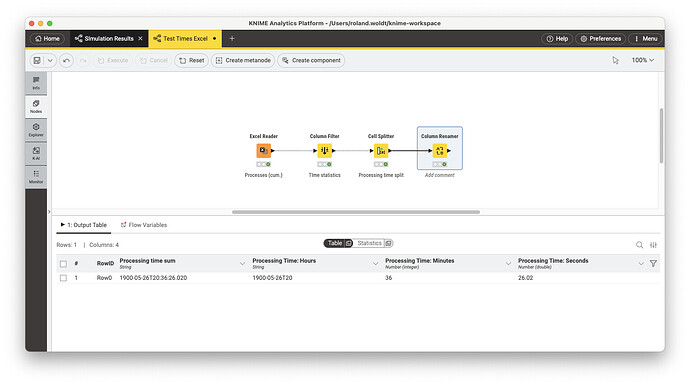The width and height of the screenshot is (690, 385).
Task: Open the Flow Variables tab
Action: (144, 225)
